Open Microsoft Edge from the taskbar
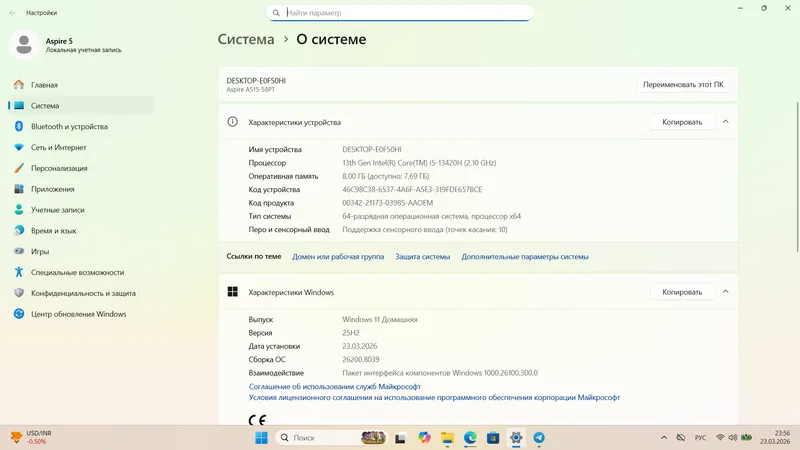 tap(470, 438)
